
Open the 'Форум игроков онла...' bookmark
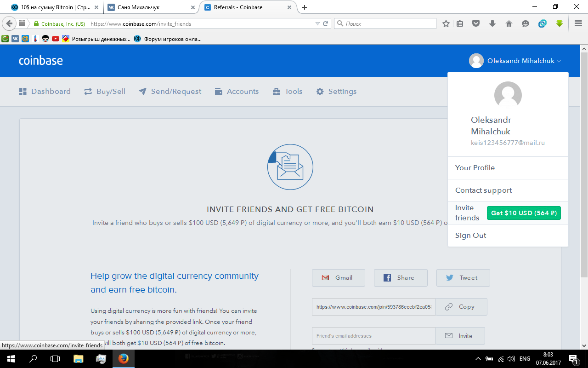coord(168,39)
